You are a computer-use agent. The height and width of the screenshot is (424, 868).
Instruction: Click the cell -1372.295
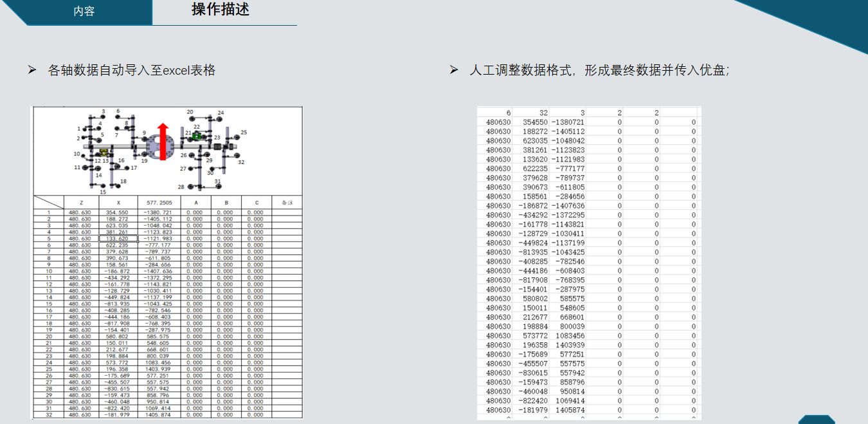point(159,278)
